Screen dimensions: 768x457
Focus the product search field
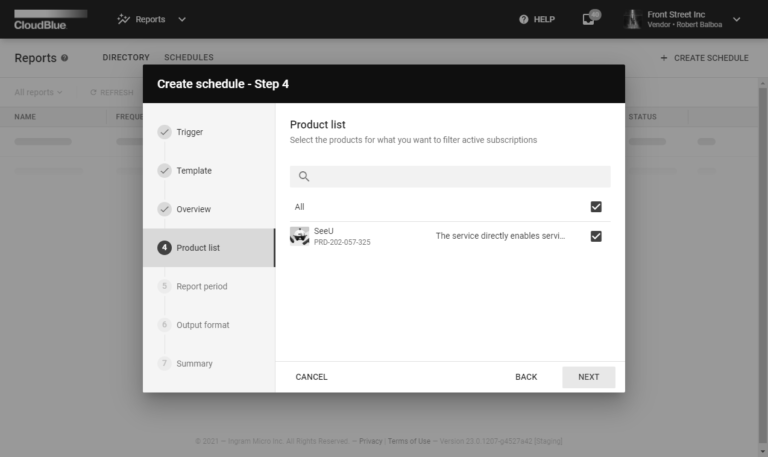coord(450,176)
